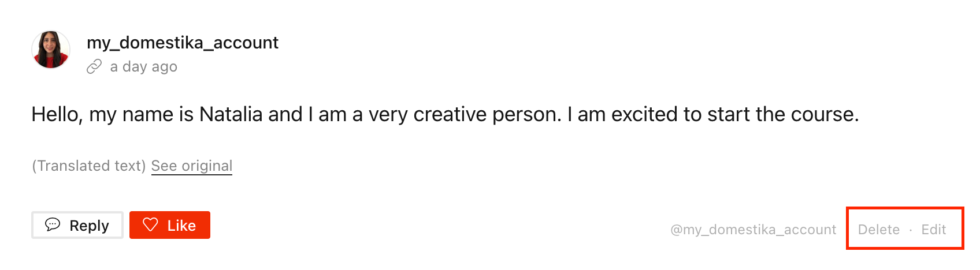Reply to Natalia's comment
This screenshot has width=980, height=270.
point(77,225)
